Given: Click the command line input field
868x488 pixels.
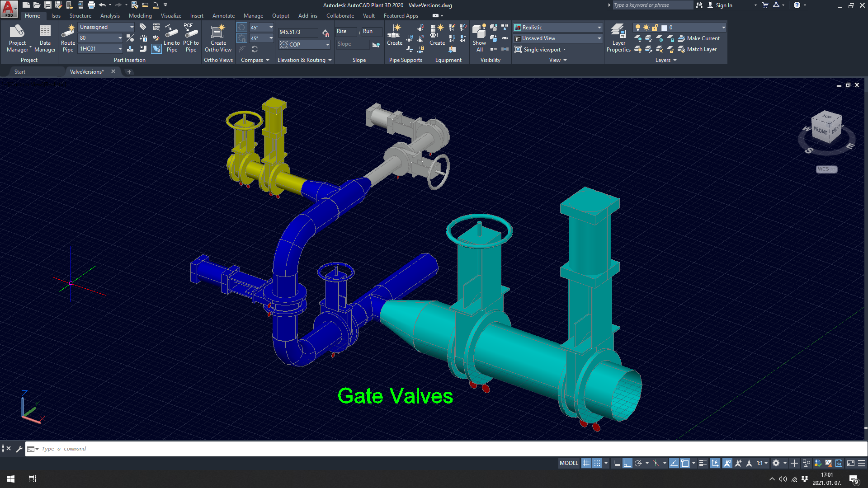Looking at the screenshot, I should click(271, 449).
